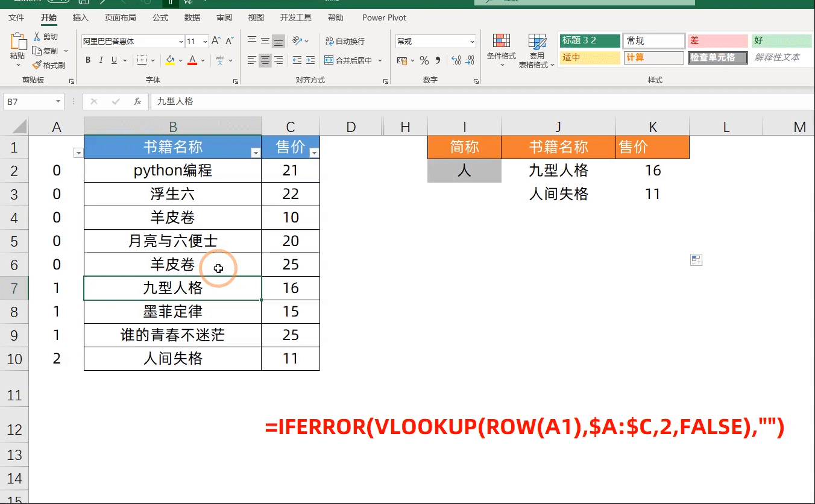Activate the Format Painter (格式刷) brush
The width and height of the screenshot is (815, 504).
(37, 65)
